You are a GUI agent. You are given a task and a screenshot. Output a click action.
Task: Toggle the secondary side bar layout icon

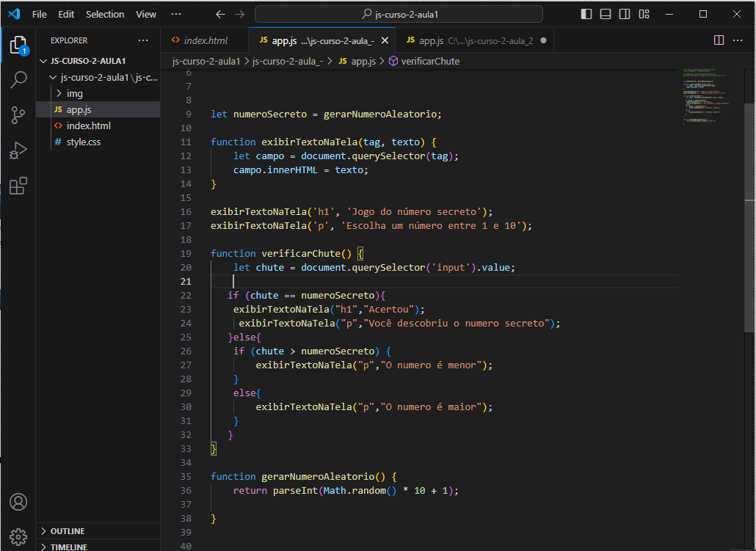[x=625, y=14]
